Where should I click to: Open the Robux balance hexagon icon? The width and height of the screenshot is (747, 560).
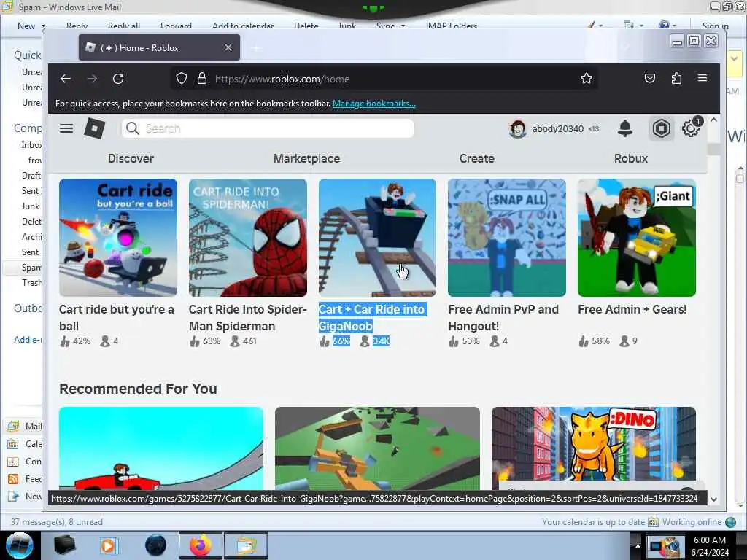tap(661, 128)
